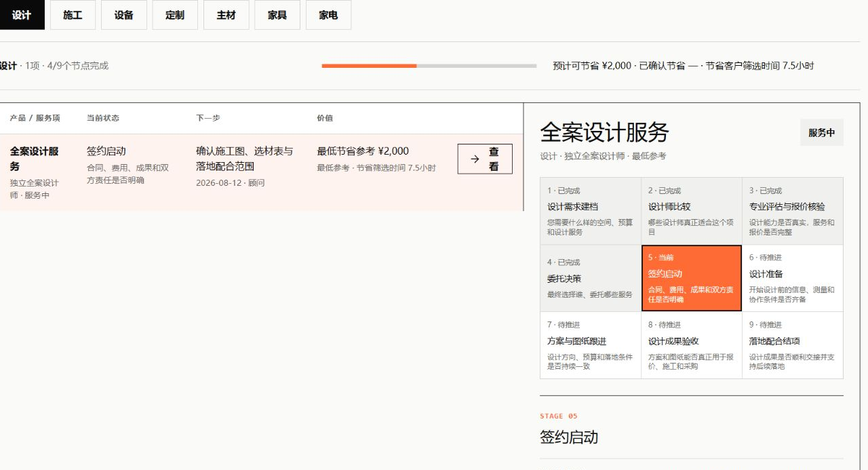The width and height of the screenshot is (868, 470).
Task: Click the 价值 column header
Action: [325, 118]
